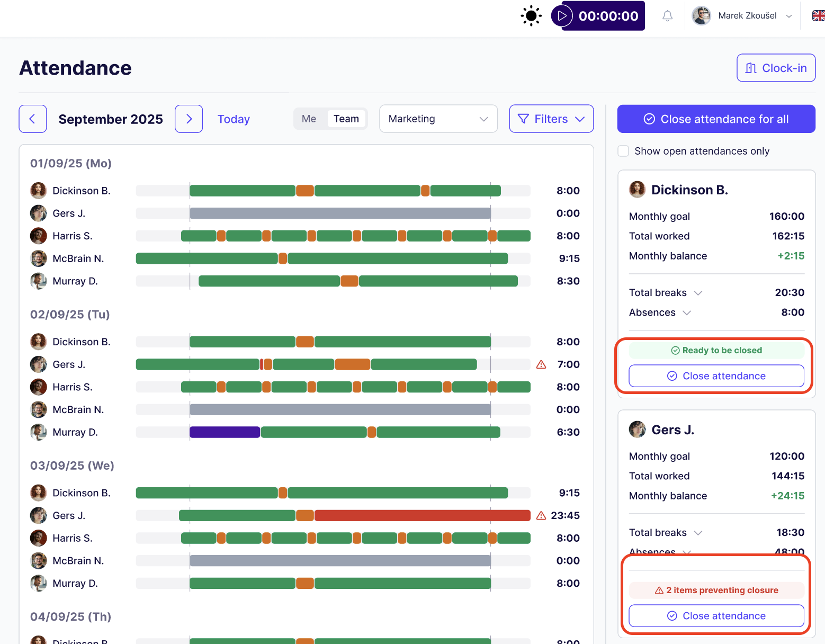Expand Dickinson B. Total breaks
This screenshot has height=644, width=825.
(x=698, y=293)
